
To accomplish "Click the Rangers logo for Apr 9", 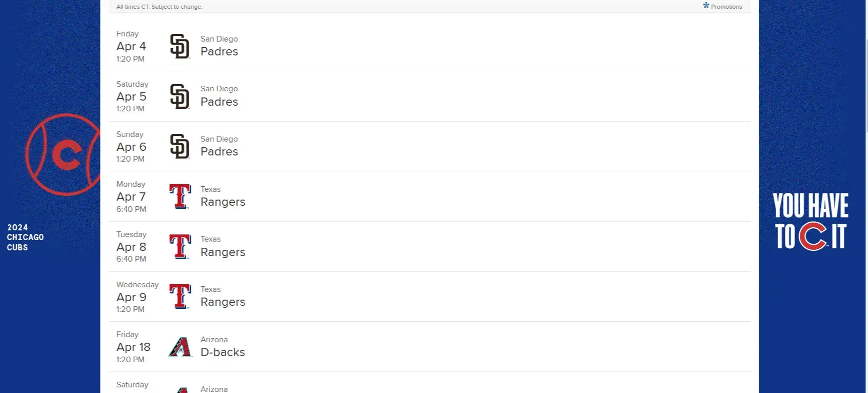I will tap(180, 297).
